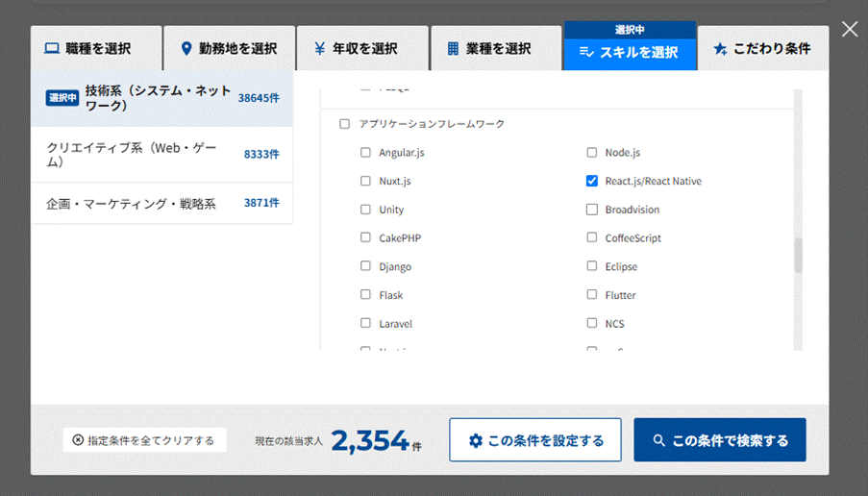
Task: Open the こだわり条件 tab
Action: coord(762,48)
